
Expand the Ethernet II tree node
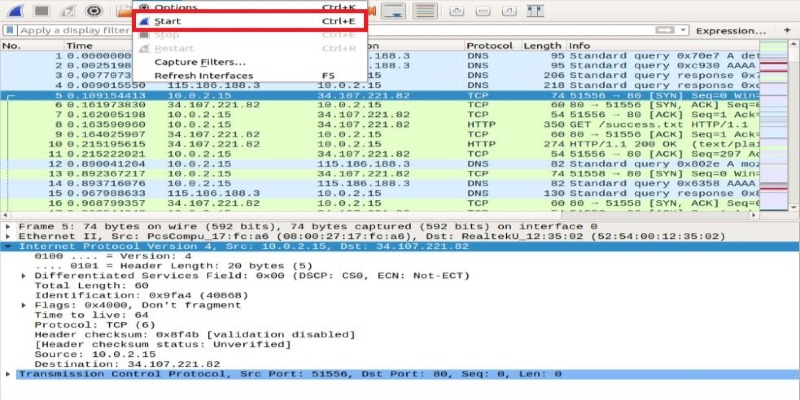tap(9, 236)
